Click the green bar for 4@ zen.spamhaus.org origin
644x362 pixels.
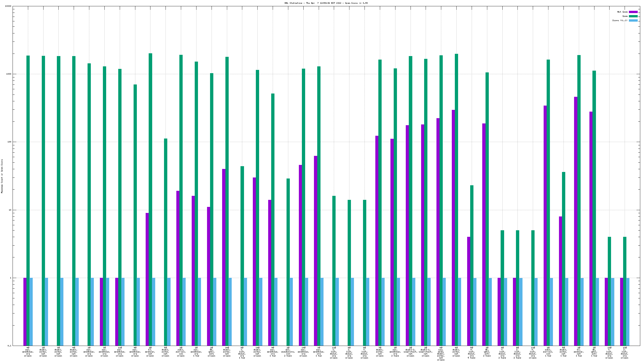(x=28, y=176)
